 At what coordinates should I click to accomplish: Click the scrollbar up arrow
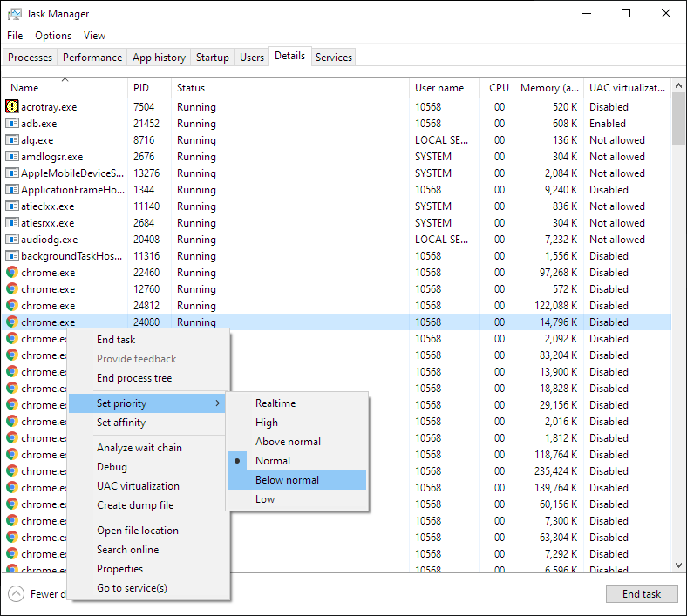(678, 85)
